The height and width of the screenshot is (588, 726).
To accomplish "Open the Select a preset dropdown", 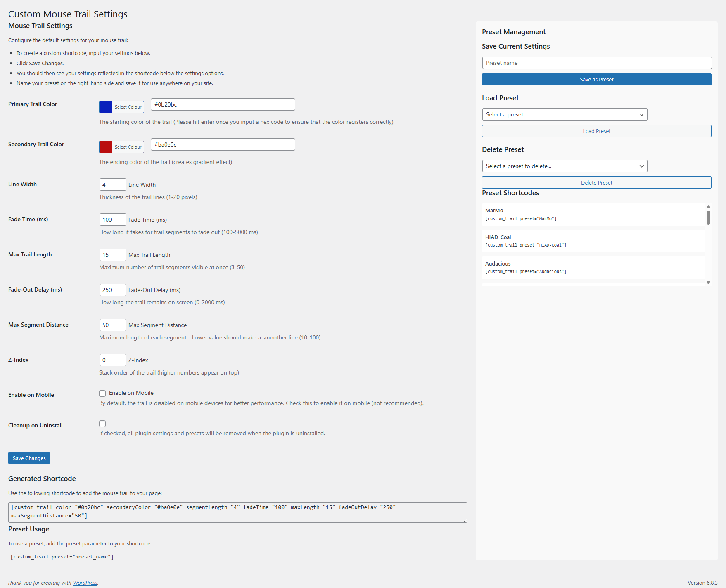I will point(565,114).
